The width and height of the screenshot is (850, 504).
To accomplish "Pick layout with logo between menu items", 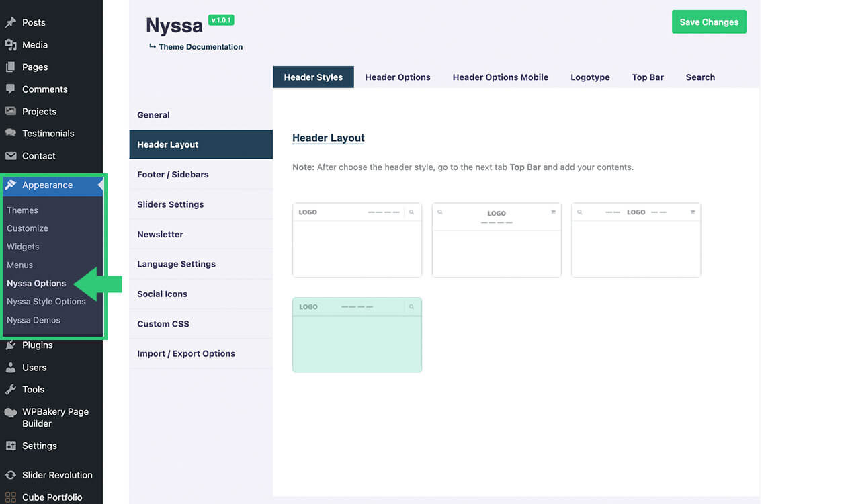I will coord(636,240).
